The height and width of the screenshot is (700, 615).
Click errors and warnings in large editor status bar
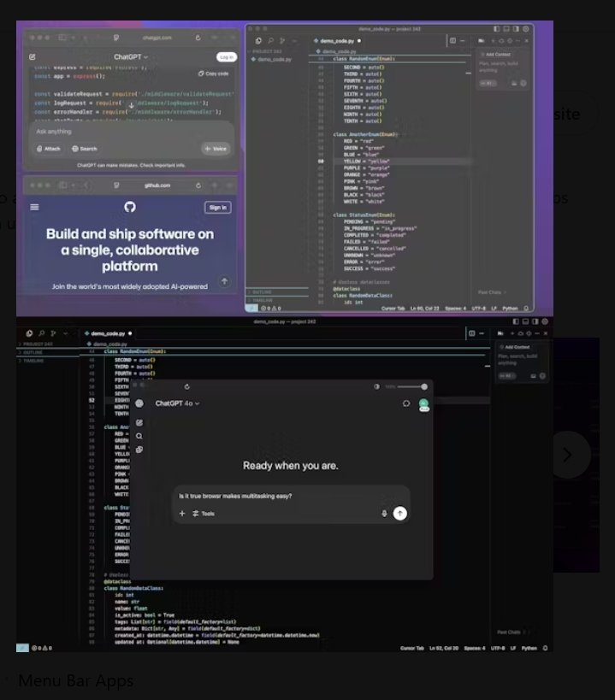42,648
